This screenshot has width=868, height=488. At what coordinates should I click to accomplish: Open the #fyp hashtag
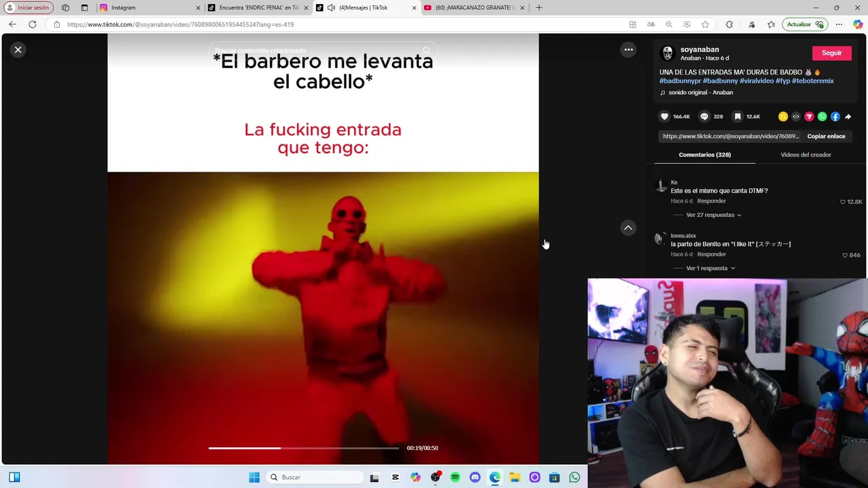pyautogui.click(x=783, y=81)
